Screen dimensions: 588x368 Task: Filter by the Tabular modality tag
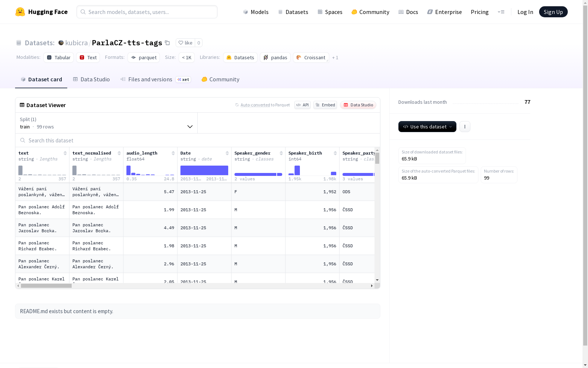[59, 57]
